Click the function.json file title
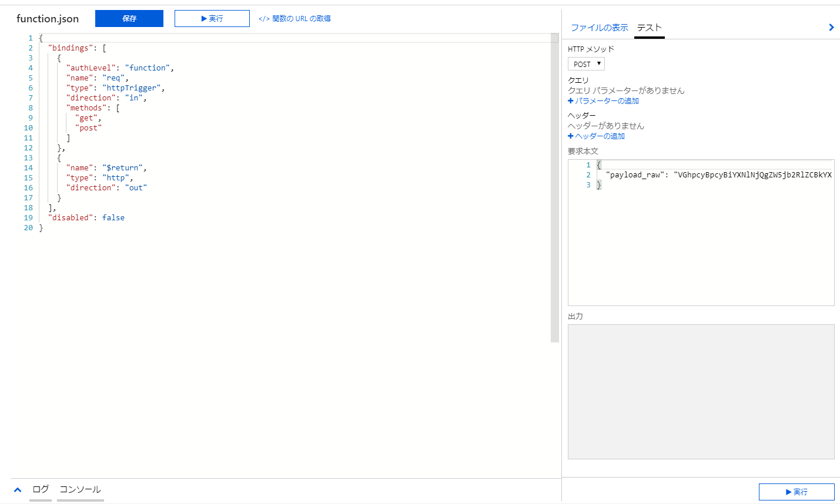Viewport: 840px width, 504px height. pyautogui.click(x=48, y=19)
